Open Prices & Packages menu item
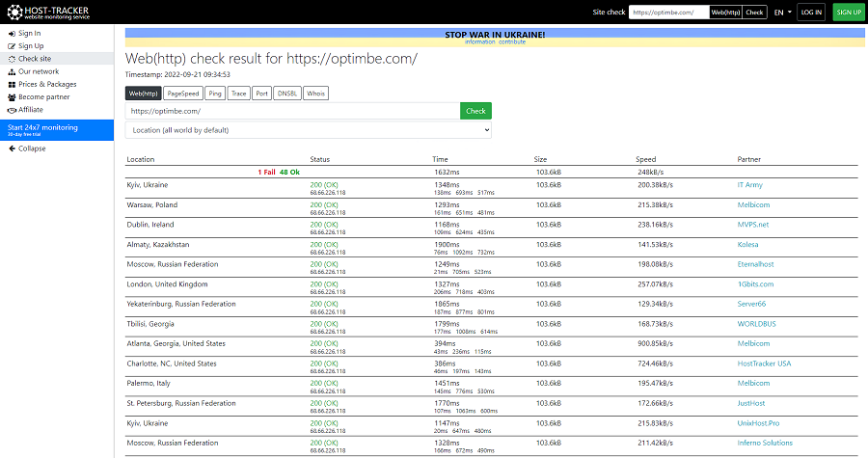The height and width of the screenshot is (458, 868). click(x=47, y=84)
